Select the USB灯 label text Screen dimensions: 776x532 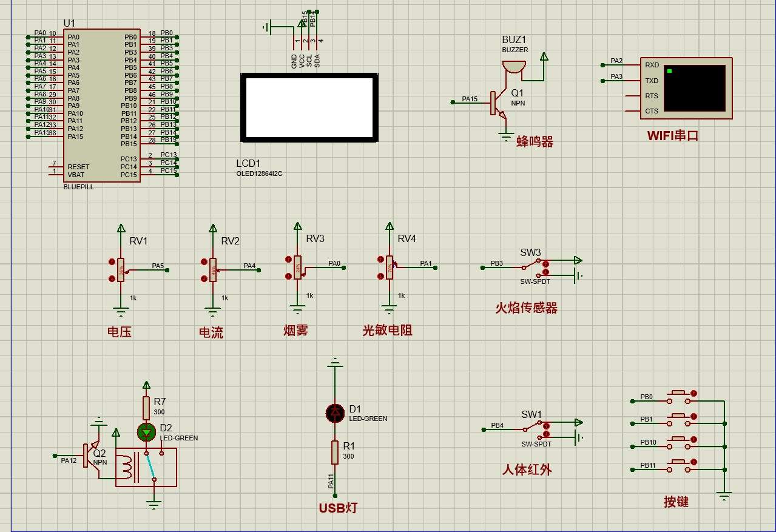(338, 508)
